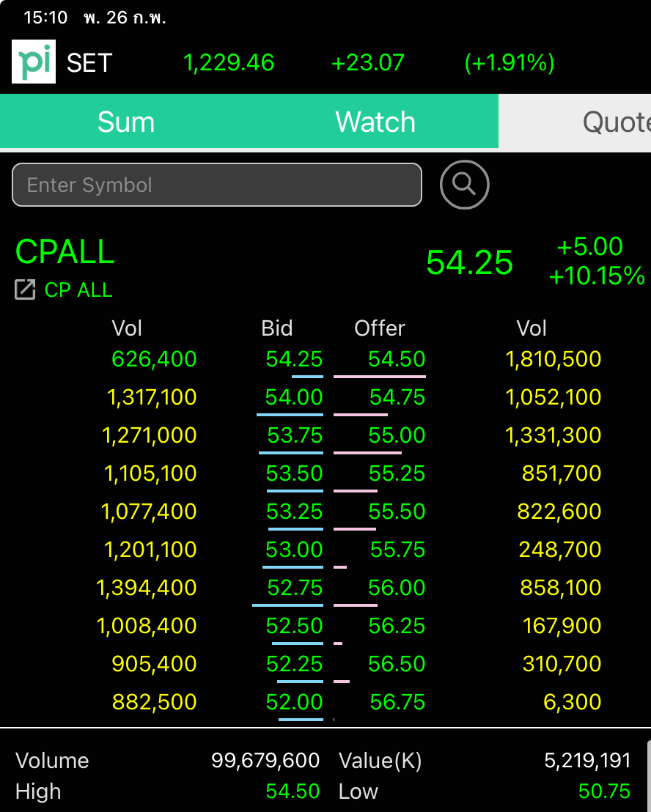Click the Low price 50.75
The width and height of the screenshot is (651, 812).
(x=604, y=791)
